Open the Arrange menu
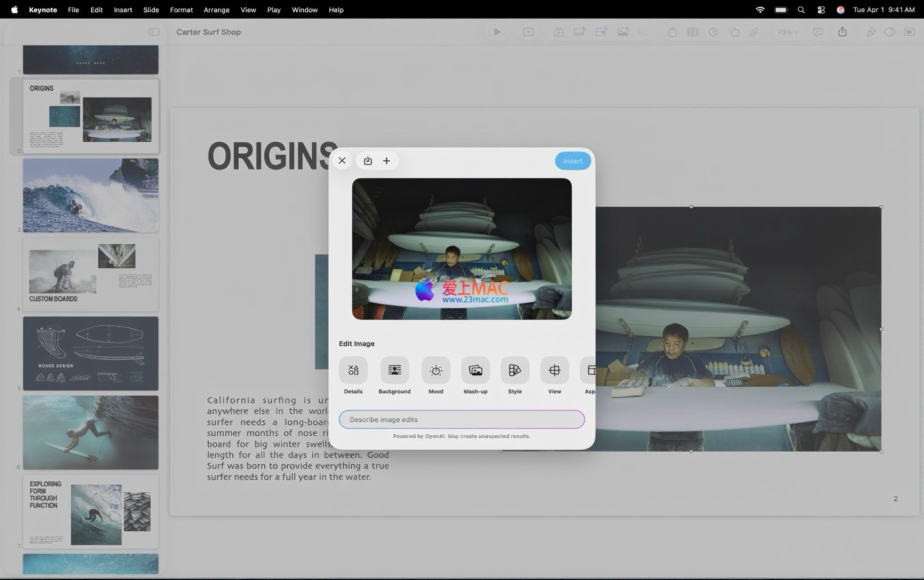 (216, 10)
